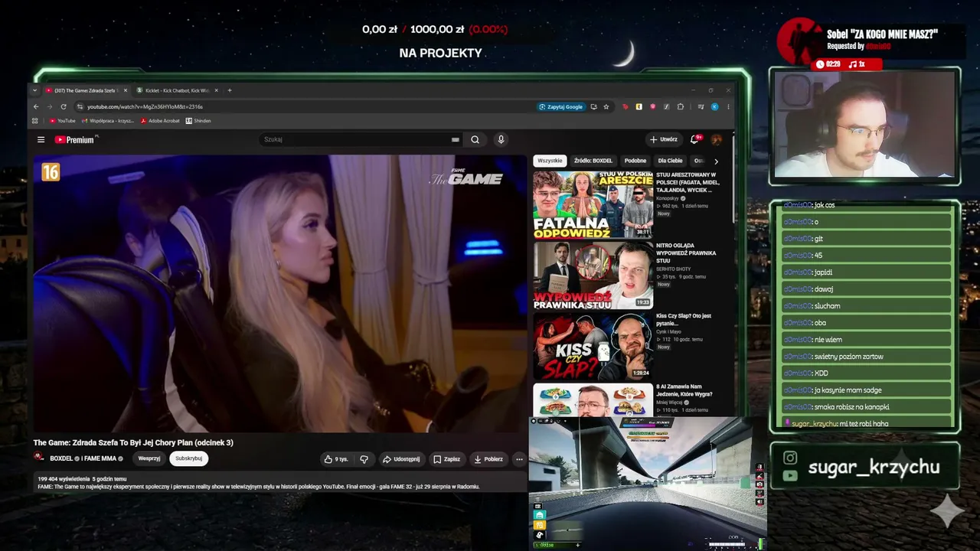Go back in the browser
980x551 pixels.
36,106
